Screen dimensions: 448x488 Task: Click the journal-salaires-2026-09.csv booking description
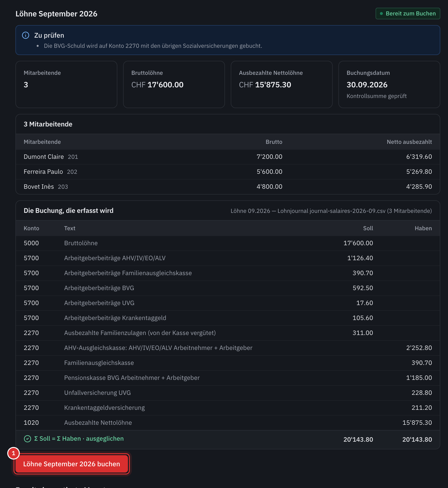331,211
